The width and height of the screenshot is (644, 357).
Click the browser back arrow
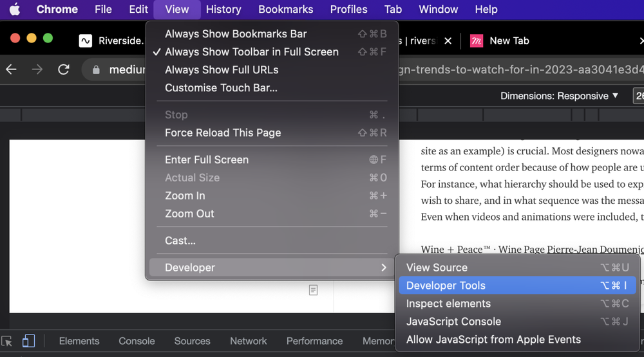coord(12,69)
